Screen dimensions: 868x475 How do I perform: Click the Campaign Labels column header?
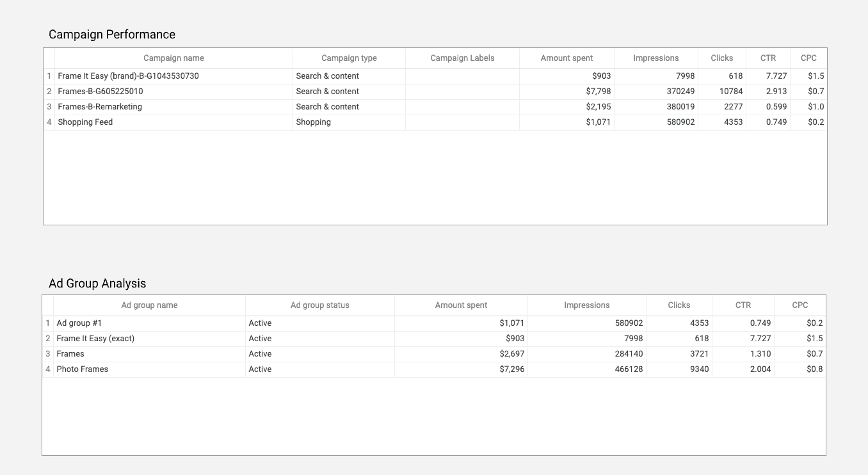coord(462,58)
